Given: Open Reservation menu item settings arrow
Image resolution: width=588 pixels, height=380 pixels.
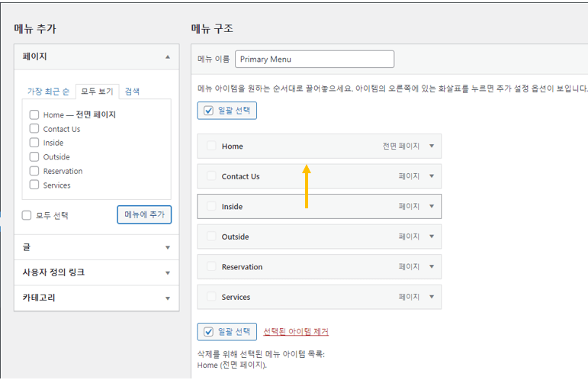Looking at the screenshot, I should [x=432, y=267].
